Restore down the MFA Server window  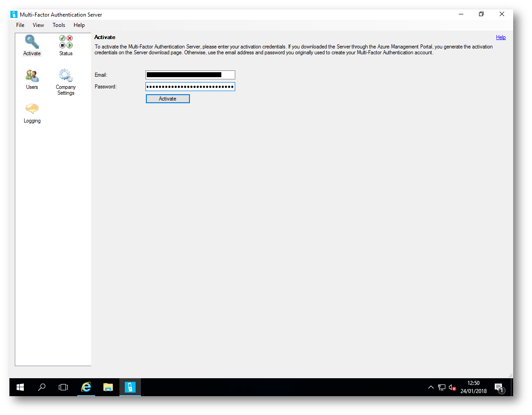481,14
